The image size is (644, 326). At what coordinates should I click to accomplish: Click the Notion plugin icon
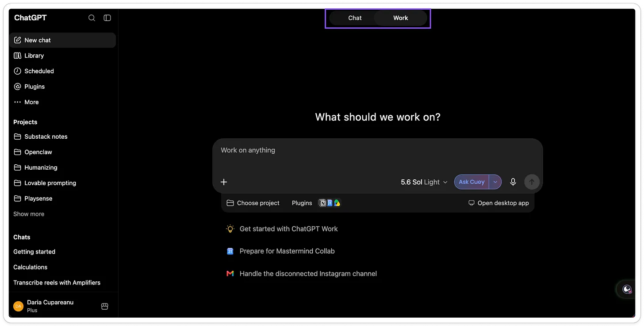pyautogui.click(x=323, y=203)
